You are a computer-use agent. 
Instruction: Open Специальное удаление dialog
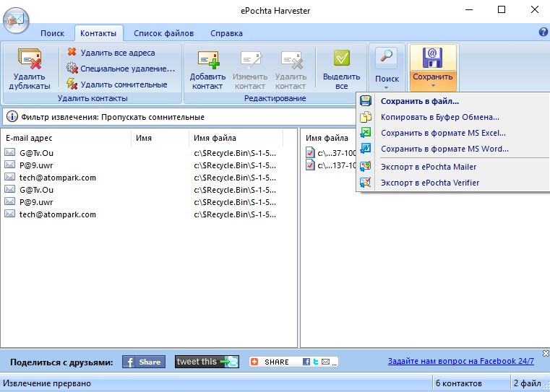point(121,69)
